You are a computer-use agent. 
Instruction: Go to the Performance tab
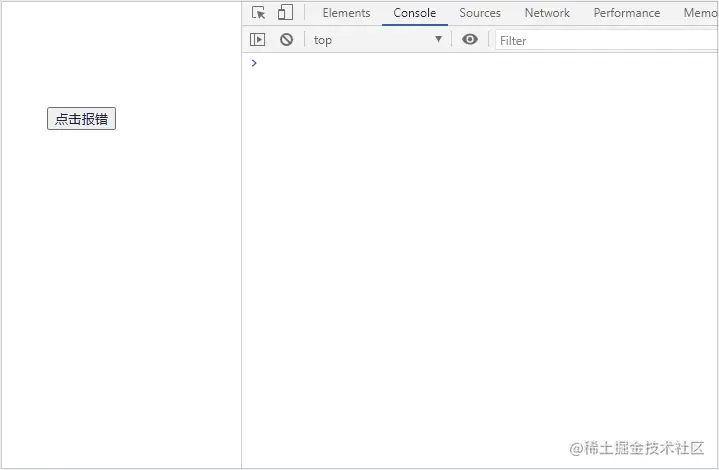(626, 13)
